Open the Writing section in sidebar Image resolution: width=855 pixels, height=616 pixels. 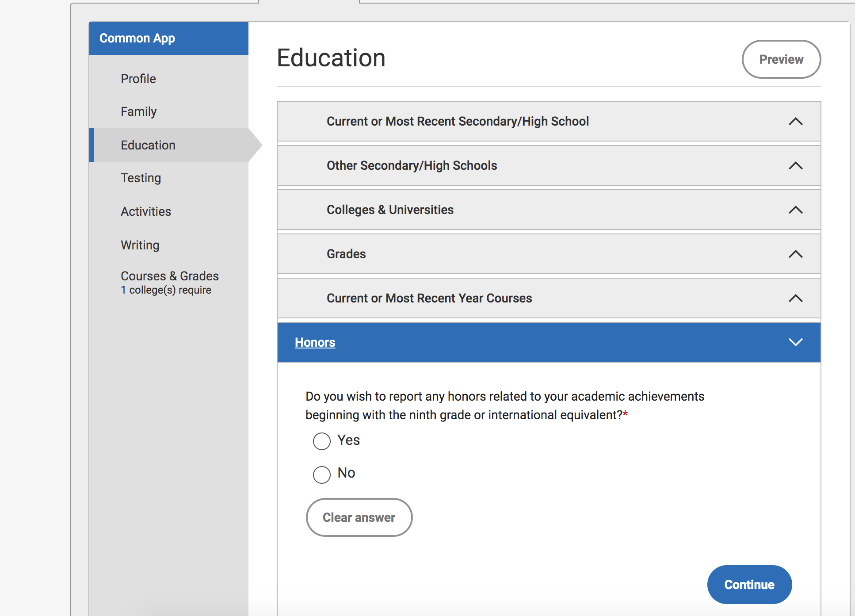pyautogui.click(x=140, y=245)
